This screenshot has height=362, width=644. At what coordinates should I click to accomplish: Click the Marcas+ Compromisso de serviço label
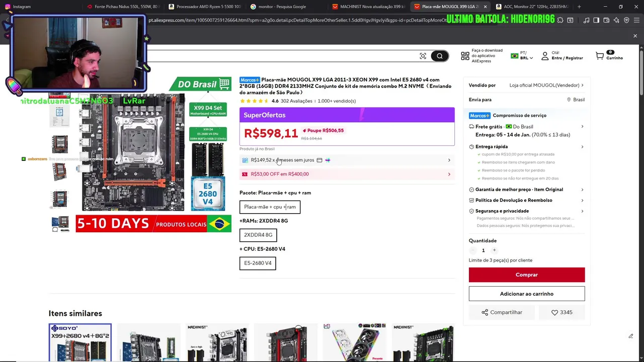(508, 116)
